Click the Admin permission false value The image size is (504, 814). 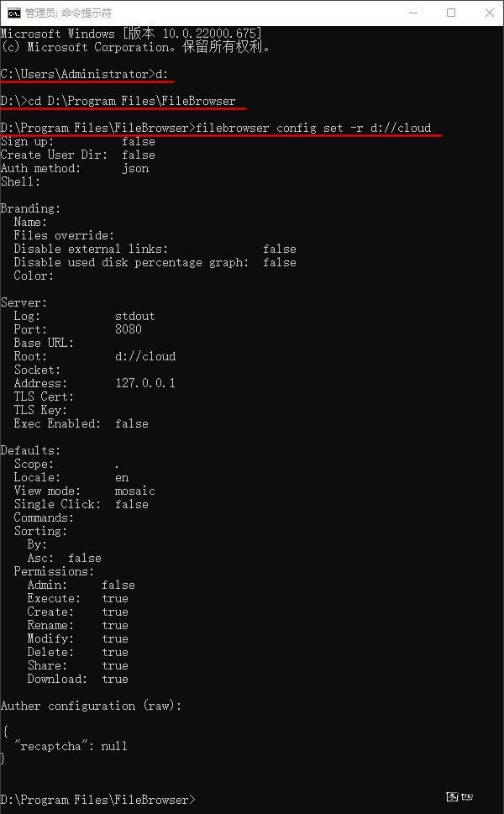[118, 585]
